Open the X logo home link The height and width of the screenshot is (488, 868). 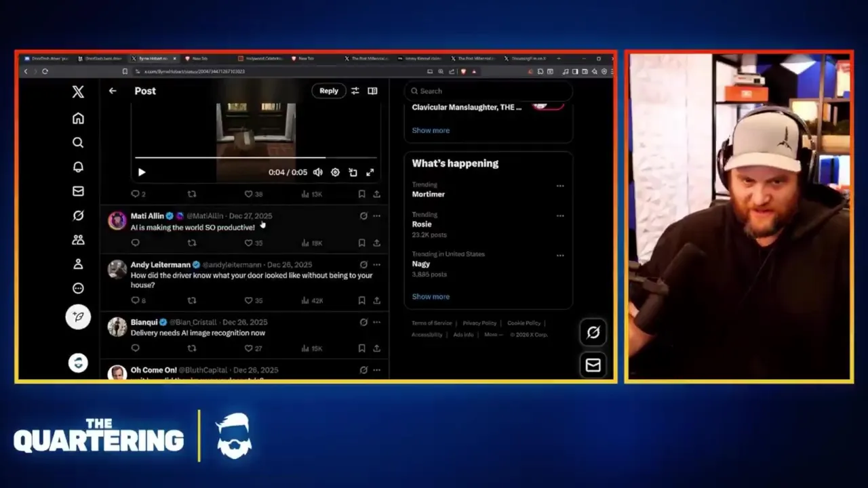click(x=78, y=92)
